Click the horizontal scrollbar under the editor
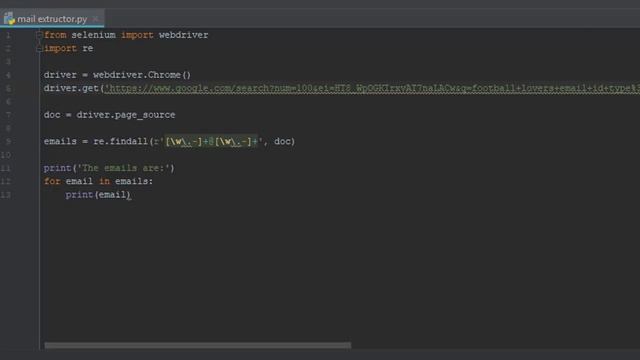This screenshot has width=640, height=360. (198, 346)
